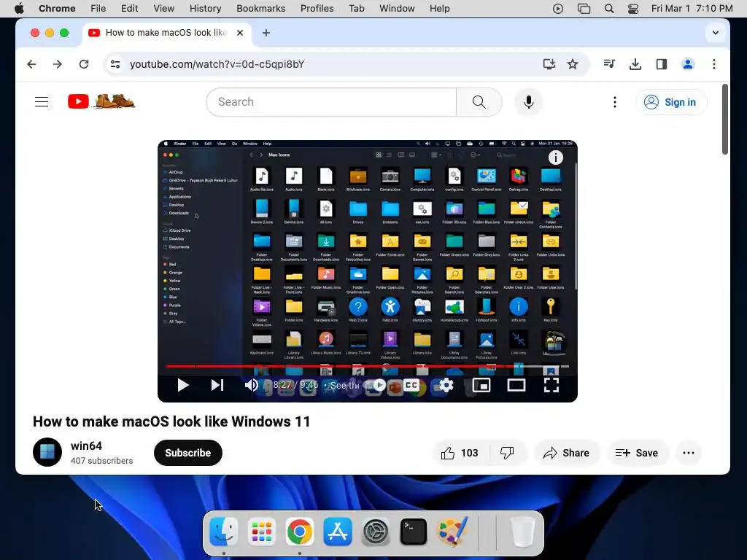Click the search magnifier button

pyautogui.click(x=479, y=102)
